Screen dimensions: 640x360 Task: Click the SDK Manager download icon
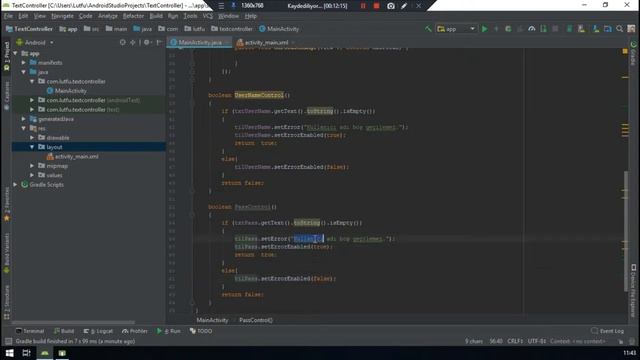[x=596, y=29]
